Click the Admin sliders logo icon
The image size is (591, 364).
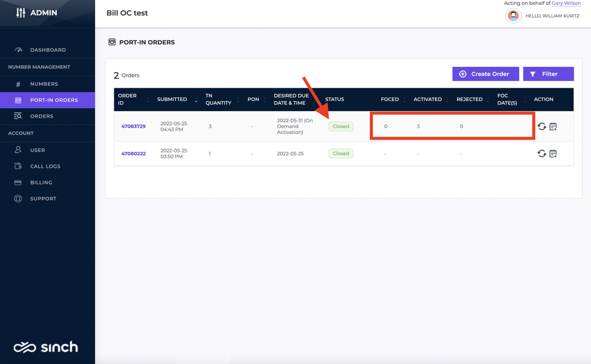click(20, 13)
